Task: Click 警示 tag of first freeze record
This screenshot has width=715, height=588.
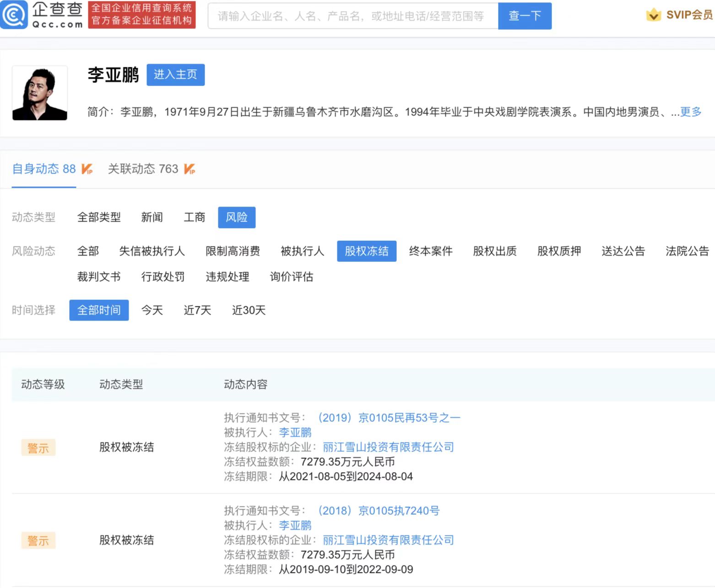Action: [x=38, y=447]
